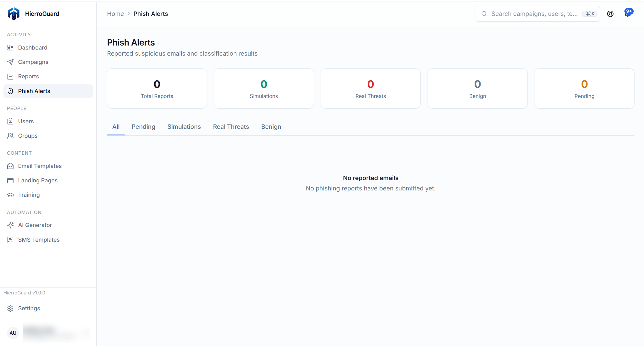Open Email Templates via the envelope icon
Viewport: 644px width, 346px height.
pyautogui.click(x=10, y=166)
